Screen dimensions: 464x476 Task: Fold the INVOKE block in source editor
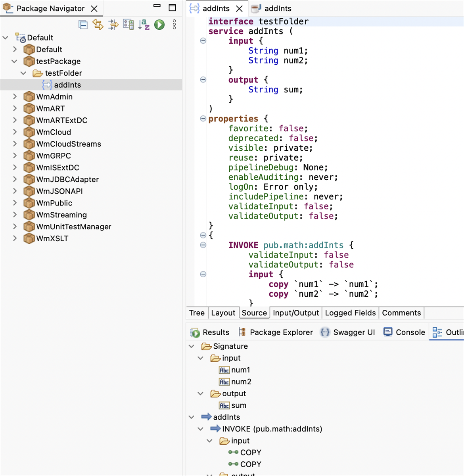point(203,245)
